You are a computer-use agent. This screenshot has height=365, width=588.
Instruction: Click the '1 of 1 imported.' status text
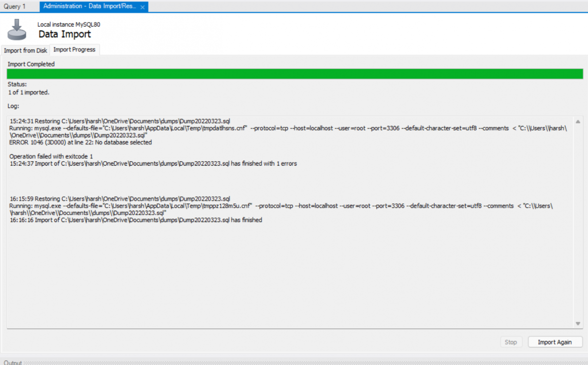[x=28, y=92]
